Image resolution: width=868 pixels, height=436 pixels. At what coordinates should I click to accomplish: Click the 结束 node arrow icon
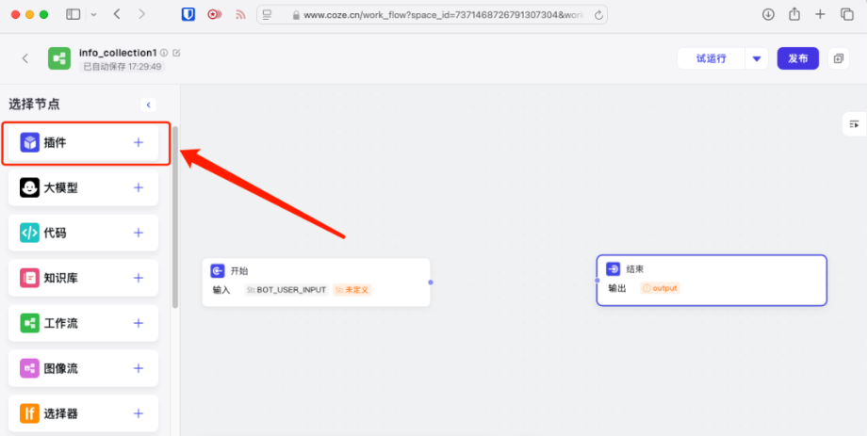pos(613,269)
